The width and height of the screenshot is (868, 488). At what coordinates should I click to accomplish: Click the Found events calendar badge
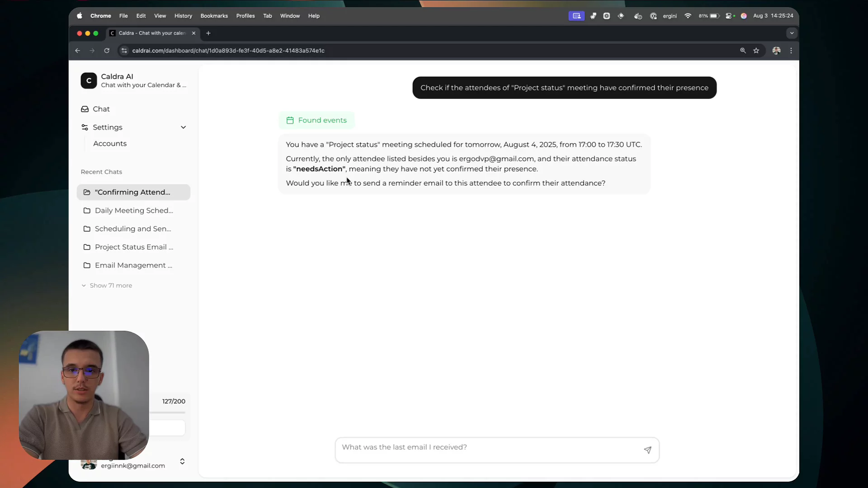(317, 120)
